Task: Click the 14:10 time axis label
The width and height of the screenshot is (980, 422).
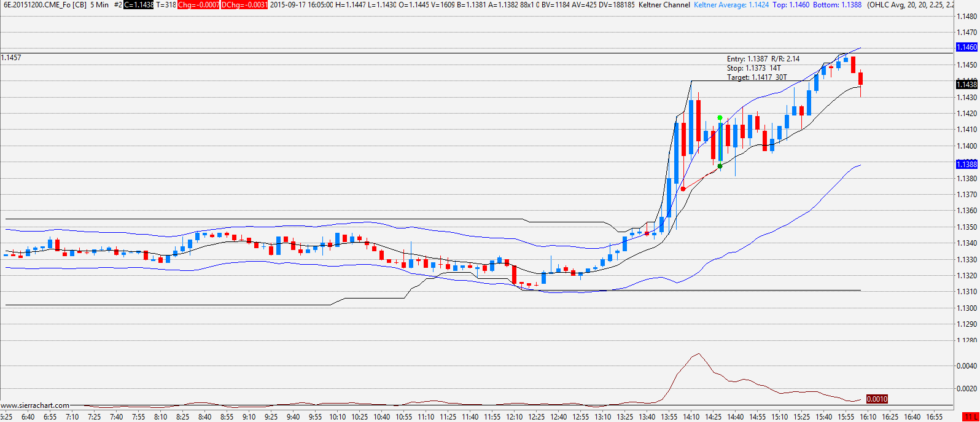Action: [691, 417]
